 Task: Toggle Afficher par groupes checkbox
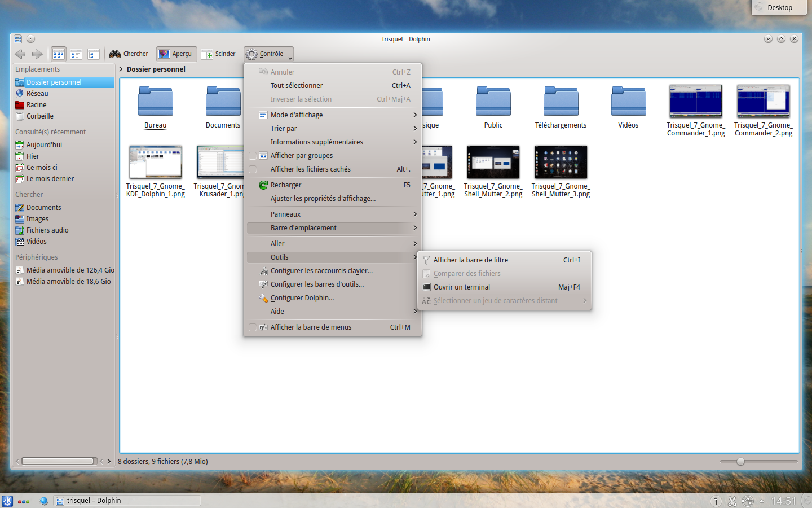click(253, 156)
